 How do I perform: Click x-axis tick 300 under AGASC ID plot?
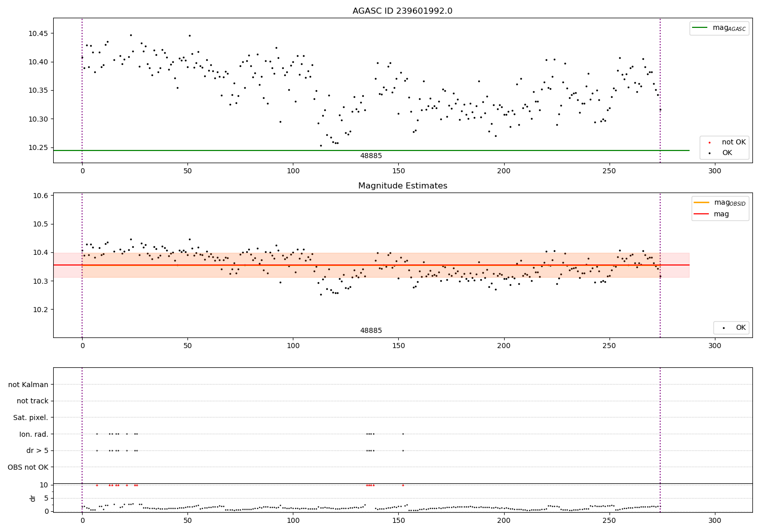[x=714, y=171]
